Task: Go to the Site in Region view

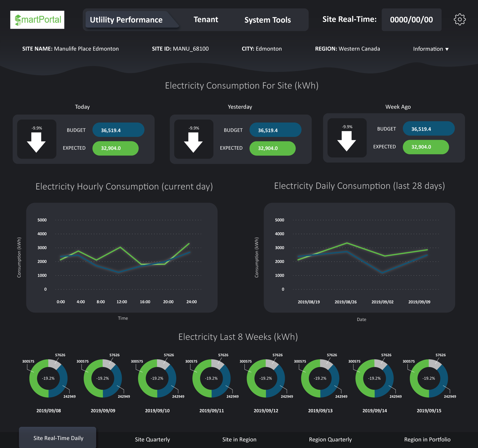Action: 239,440
